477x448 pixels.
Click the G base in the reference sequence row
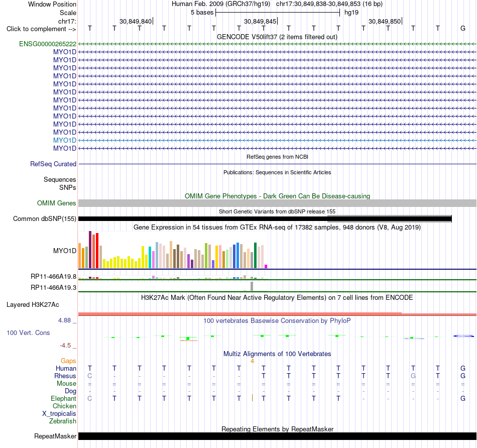(463, 28)
